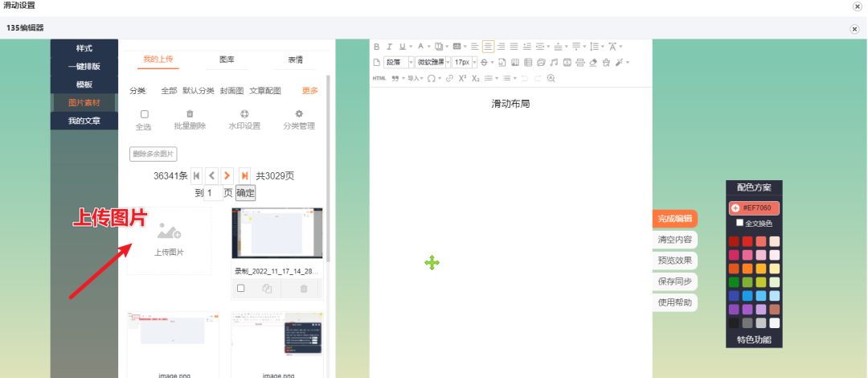
Task: Apply subscript formatting
Action: click(476, 78)
